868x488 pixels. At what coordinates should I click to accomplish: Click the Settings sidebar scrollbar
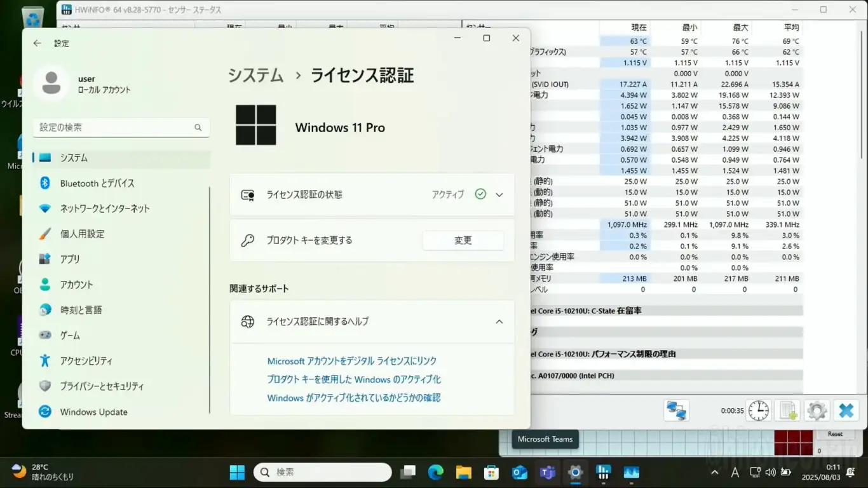point(210,299)
